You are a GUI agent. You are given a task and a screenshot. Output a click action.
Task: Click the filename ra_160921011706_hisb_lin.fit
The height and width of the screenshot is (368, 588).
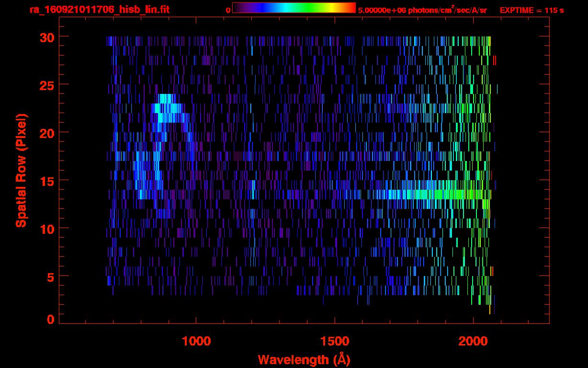tap(99, 9)
